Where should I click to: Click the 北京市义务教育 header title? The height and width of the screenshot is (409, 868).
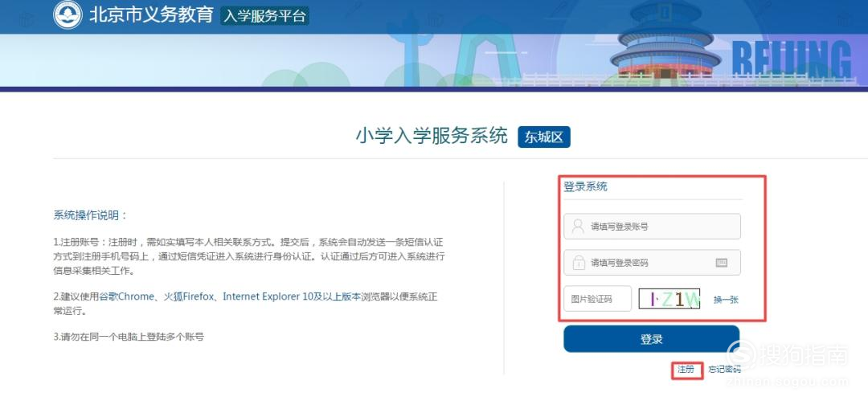point(151,15)
